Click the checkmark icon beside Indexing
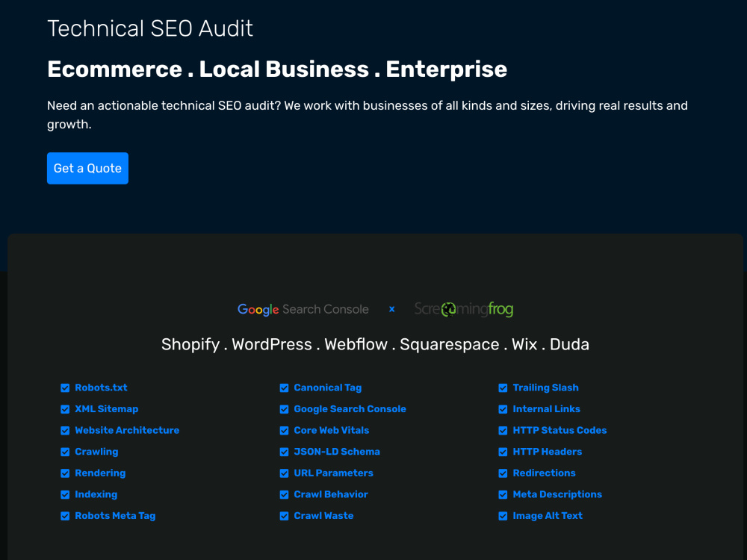747x560 pixels. [x=65, y=495]
